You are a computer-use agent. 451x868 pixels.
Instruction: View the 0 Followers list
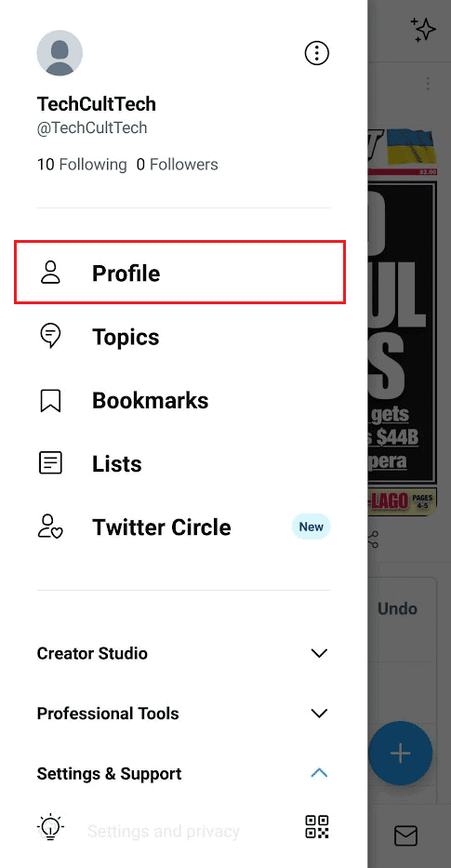[x=177, y=165]
